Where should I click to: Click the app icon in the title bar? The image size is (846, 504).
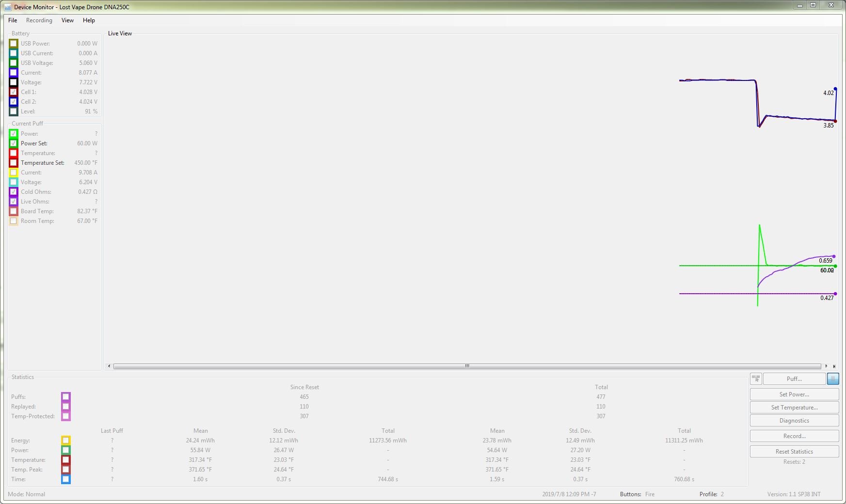pos(8,7)
